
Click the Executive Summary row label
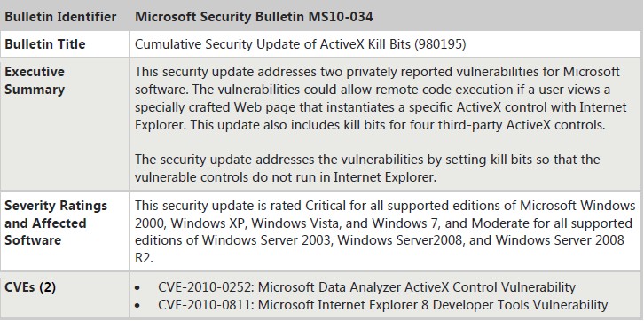(x=35, y=81)
